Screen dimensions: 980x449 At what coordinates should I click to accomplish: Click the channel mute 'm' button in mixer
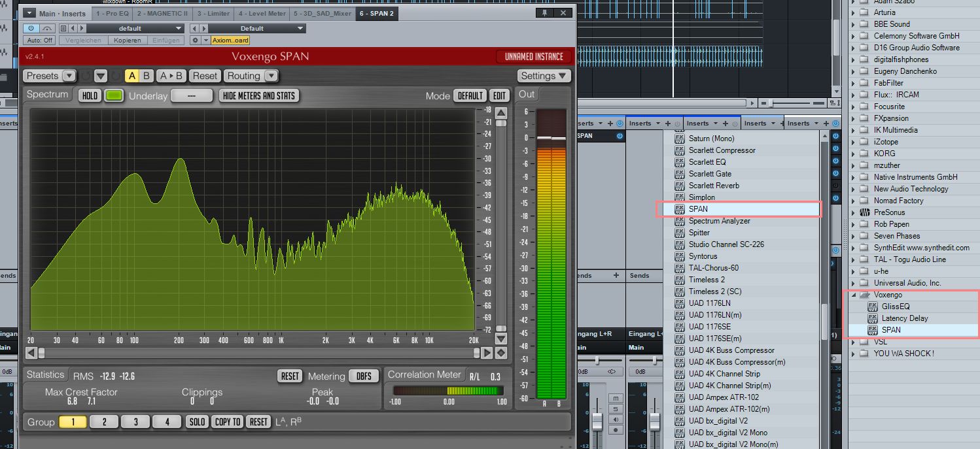616,398
